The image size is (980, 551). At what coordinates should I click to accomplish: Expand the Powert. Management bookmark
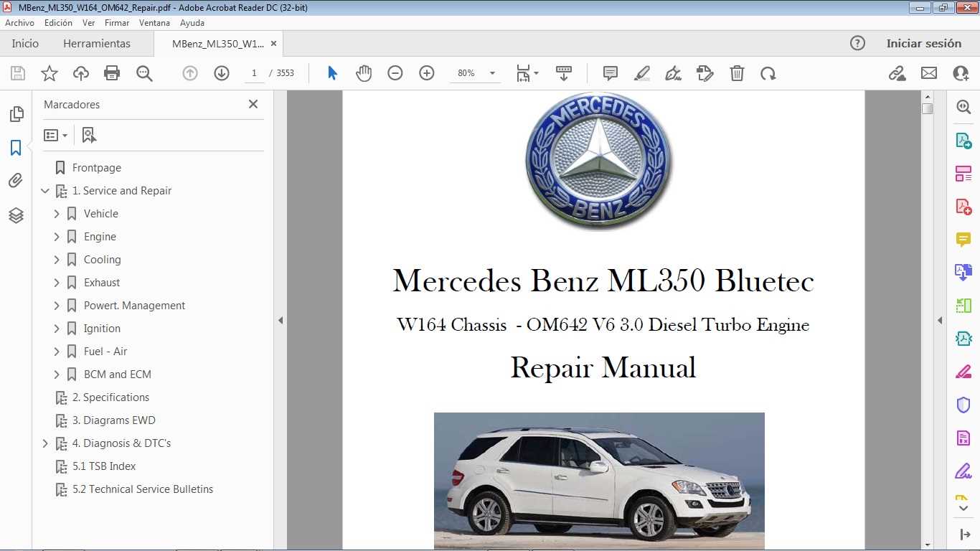[x=57, y=306]
